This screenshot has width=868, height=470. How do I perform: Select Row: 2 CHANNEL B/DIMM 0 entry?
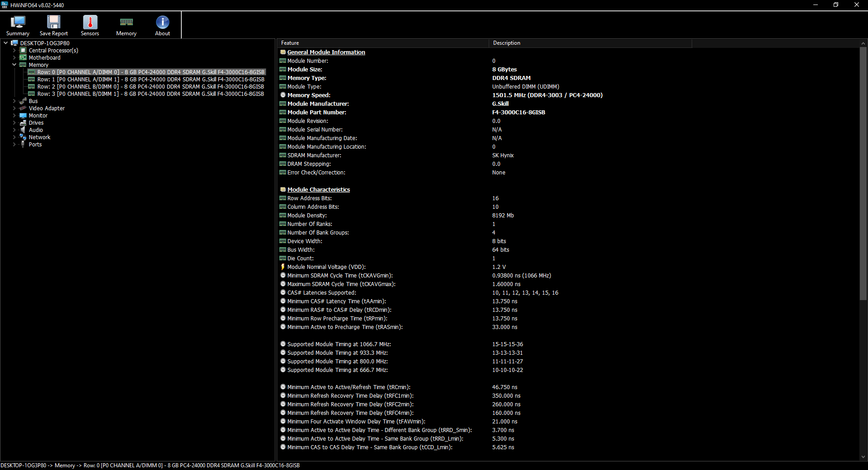point(151,86)
